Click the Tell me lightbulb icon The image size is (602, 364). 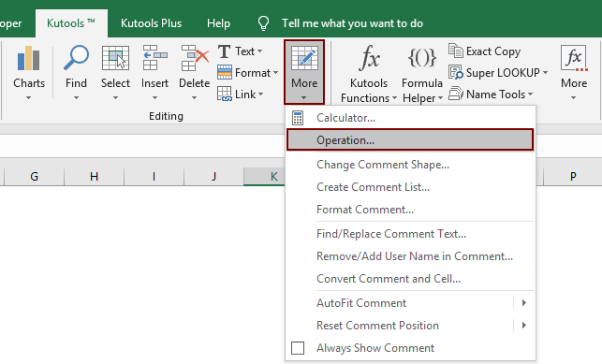263,23
